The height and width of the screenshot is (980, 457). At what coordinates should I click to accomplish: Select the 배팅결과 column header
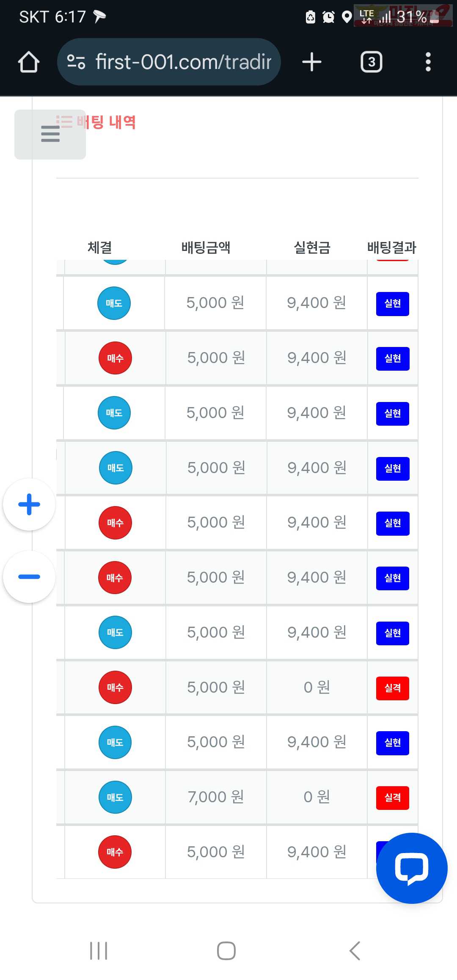tap(392, 247)
